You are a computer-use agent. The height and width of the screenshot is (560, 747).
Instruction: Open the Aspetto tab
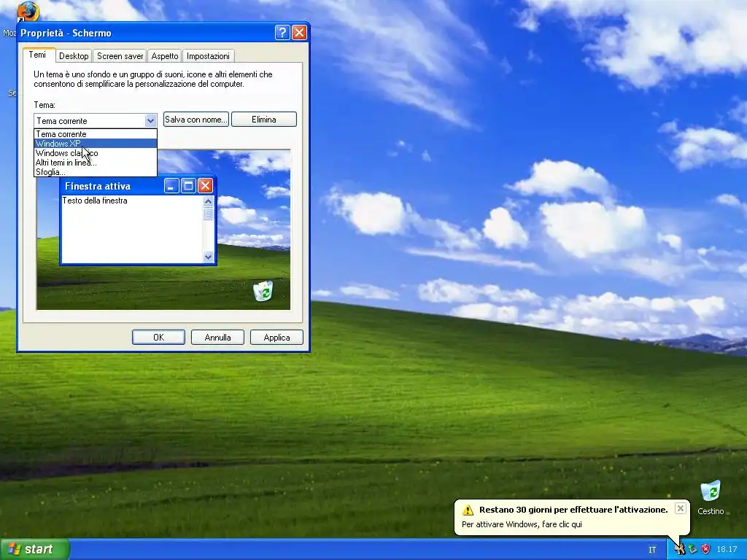(164, 56)
